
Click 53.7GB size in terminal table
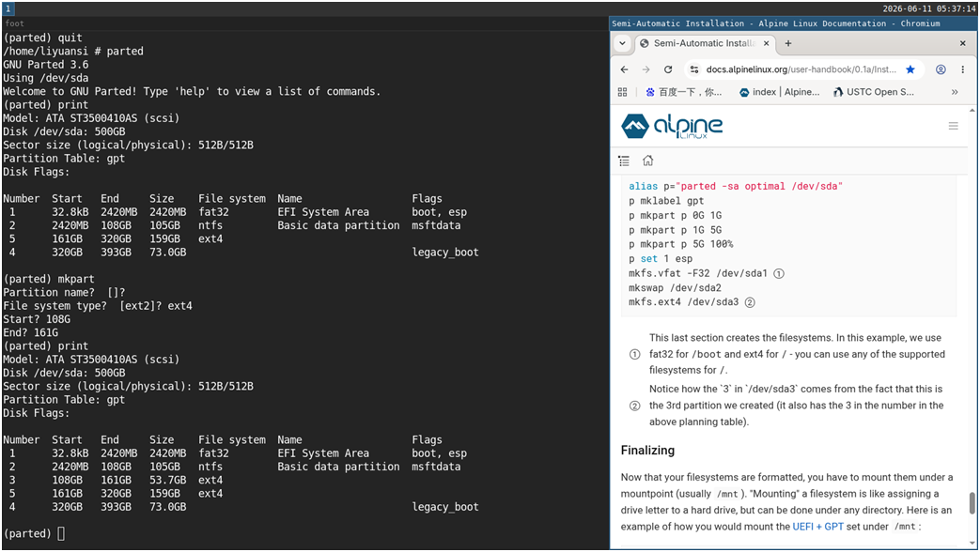tap(167, 481)
